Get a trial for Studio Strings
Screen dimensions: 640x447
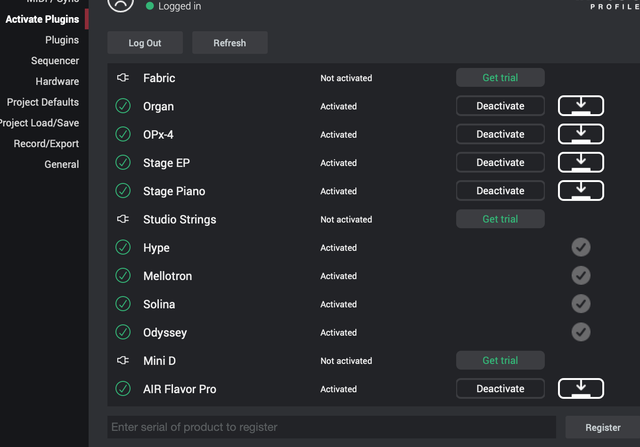(500, 219)
